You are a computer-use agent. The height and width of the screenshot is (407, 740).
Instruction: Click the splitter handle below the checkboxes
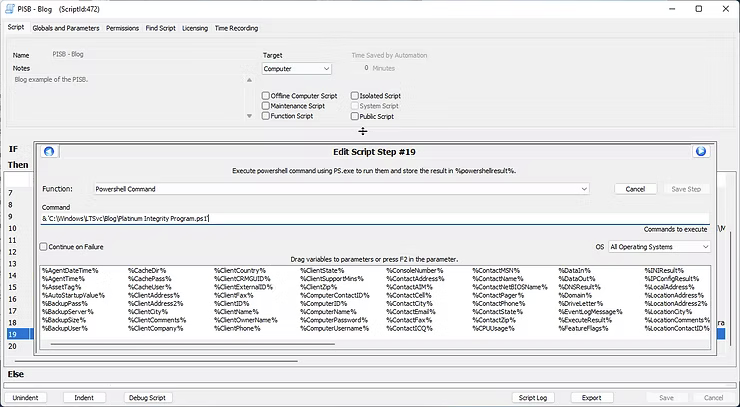coord(362,131)
